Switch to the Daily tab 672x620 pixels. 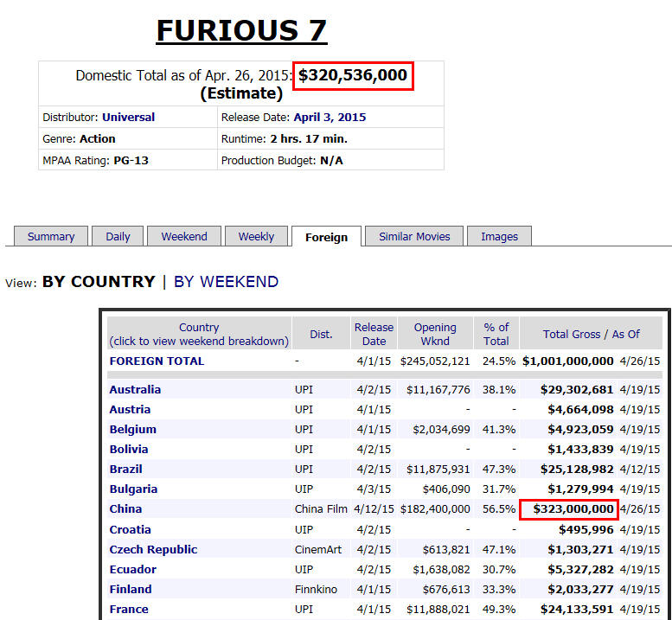coord(118,237)
